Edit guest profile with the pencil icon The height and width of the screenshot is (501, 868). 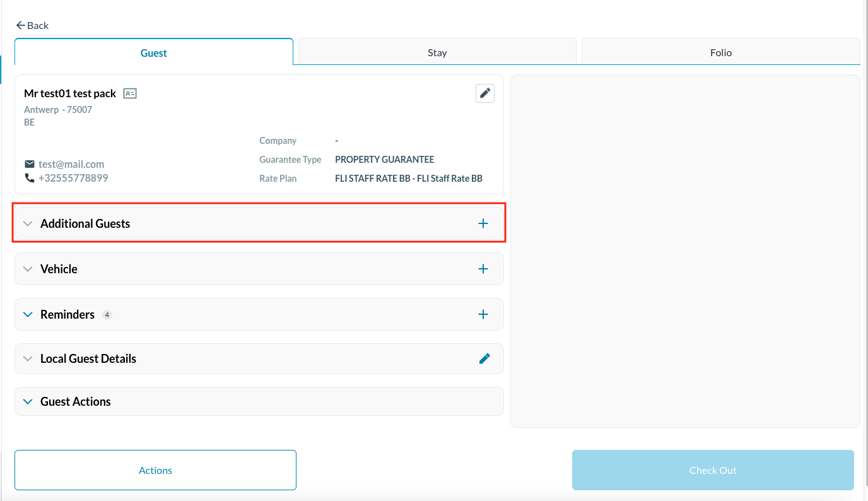484,93
